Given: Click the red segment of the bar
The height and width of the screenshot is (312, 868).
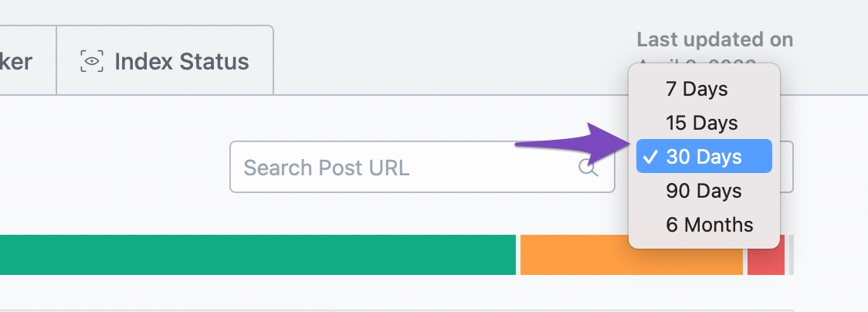Looking at the screenshot, I should [x=765, y=255].
